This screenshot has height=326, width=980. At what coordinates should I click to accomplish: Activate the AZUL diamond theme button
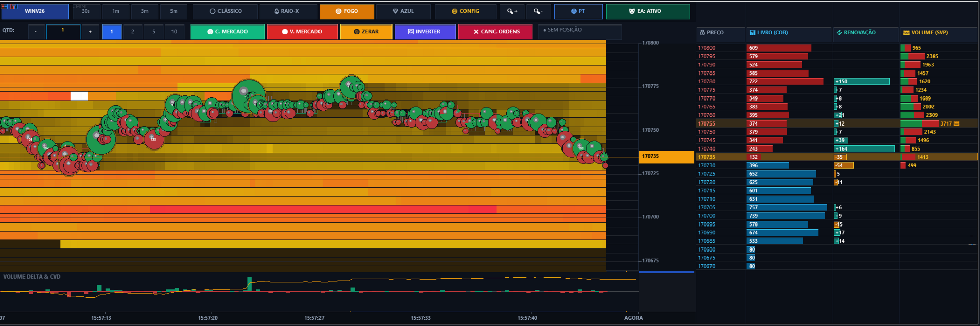403,11
